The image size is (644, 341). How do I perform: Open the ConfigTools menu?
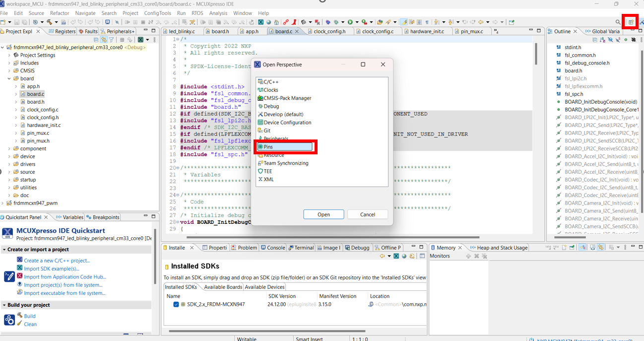point(157,13)
